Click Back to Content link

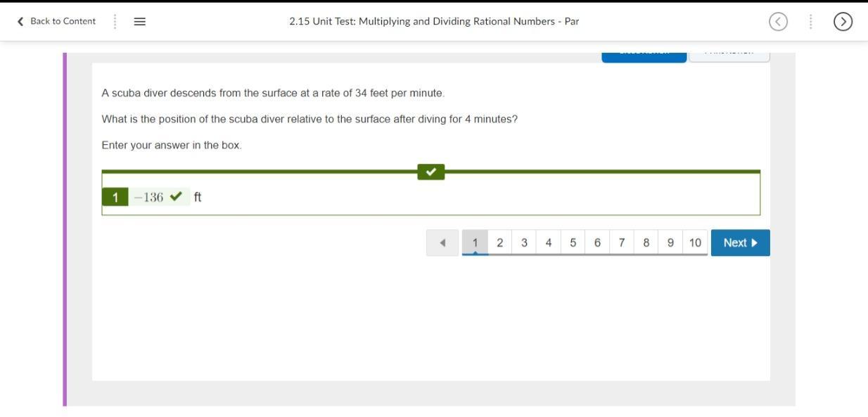tap(56, 21)
